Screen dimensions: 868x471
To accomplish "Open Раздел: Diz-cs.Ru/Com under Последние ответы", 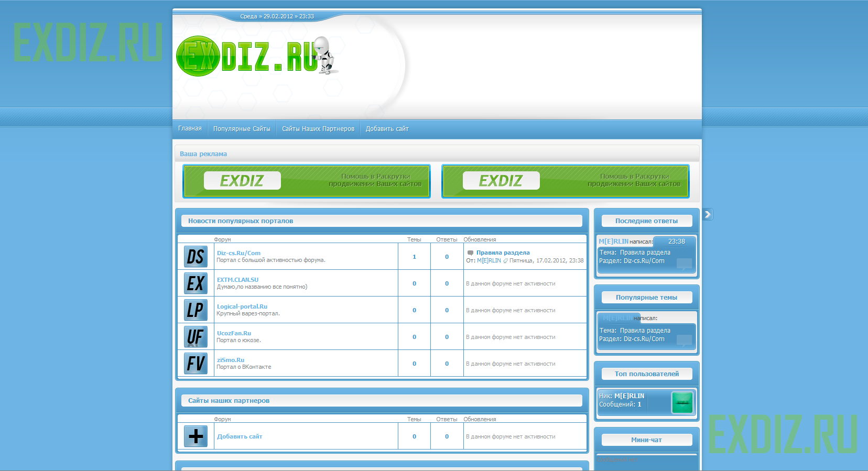I will 632,261.
